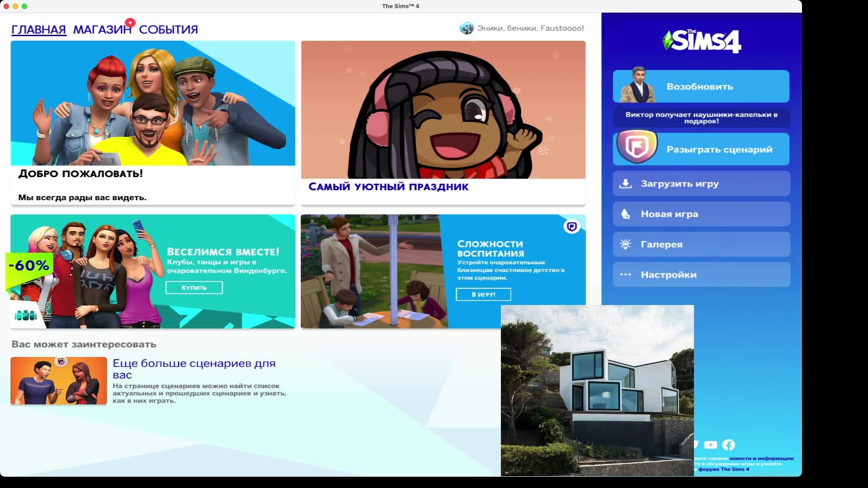Click the Get Together pack group icon

point(26,315)
